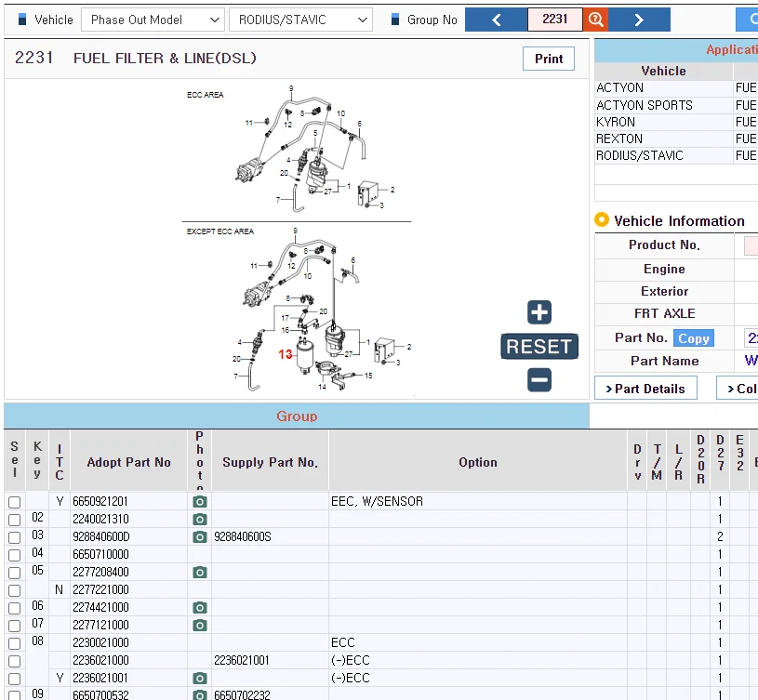Go to previous group number arrow
The image size is (758, 700).
(496, 20)
